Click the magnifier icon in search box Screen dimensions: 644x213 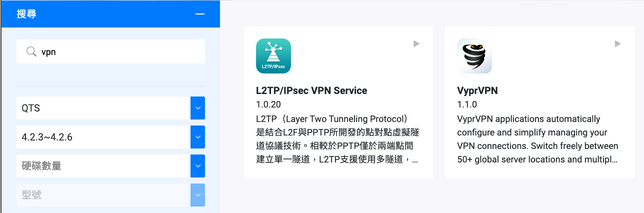tap(31, 52)
